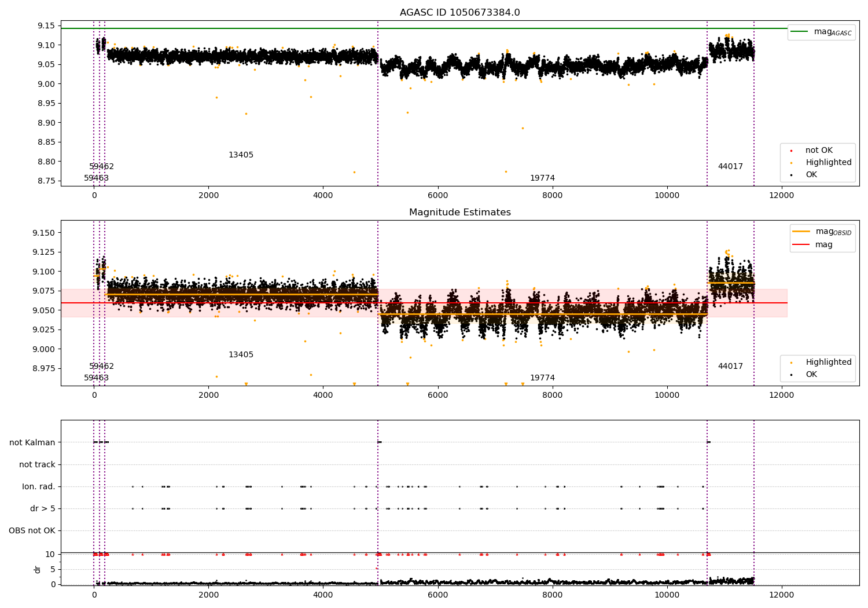Click obsid label 19774 in top plot
868x608 pixels.
point(542,178)
